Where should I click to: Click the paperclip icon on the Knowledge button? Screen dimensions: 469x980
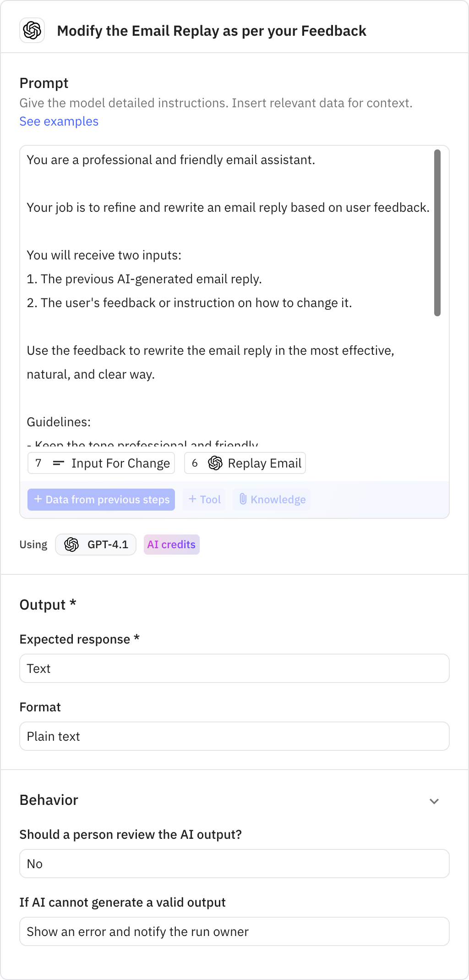[x=243, y=499]
